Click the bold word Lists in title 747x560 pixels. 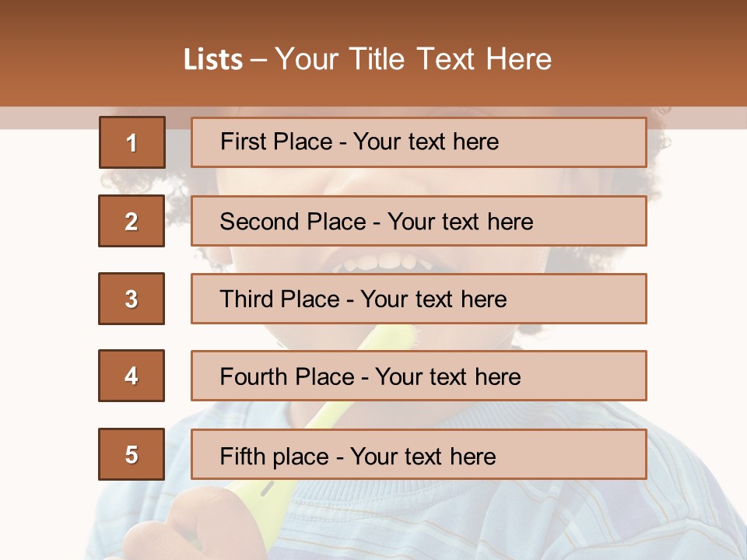tap(213, 60)
